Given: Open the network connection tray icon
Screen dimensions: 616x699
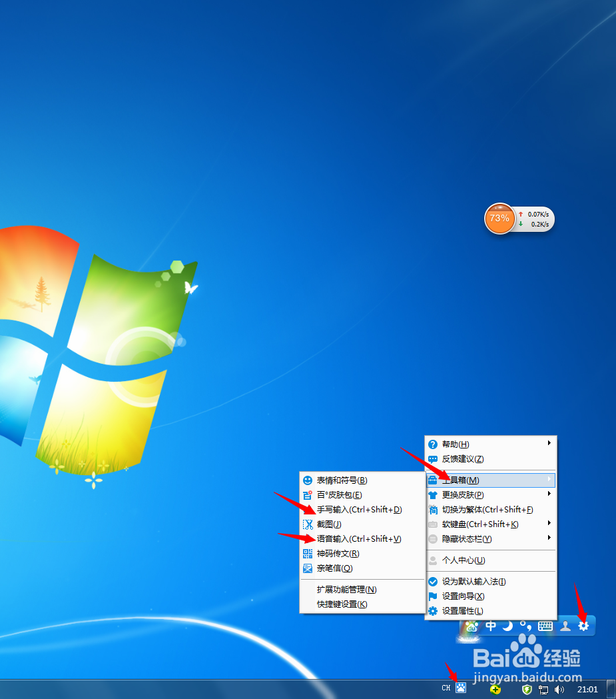Looking at the screenshot, I should click(543, 690).
